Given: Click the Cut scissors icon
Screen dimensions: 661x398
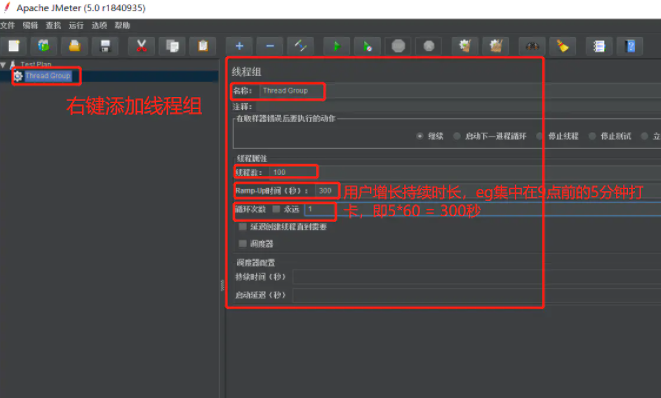Looking at the screenshot, I should click(x=141, y=46).
